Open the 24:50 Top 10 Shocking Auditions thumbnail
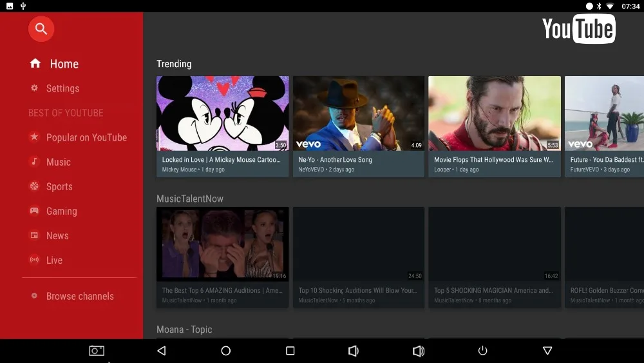The height and width of the screenshot is (363, 644). pos(359,244)
